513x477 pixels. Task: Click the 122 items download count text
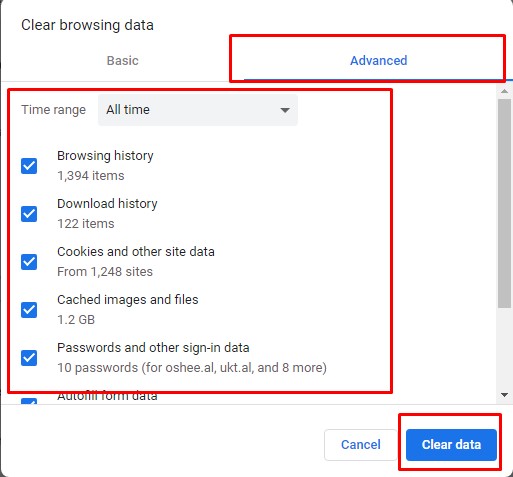[x=86, y=223]
